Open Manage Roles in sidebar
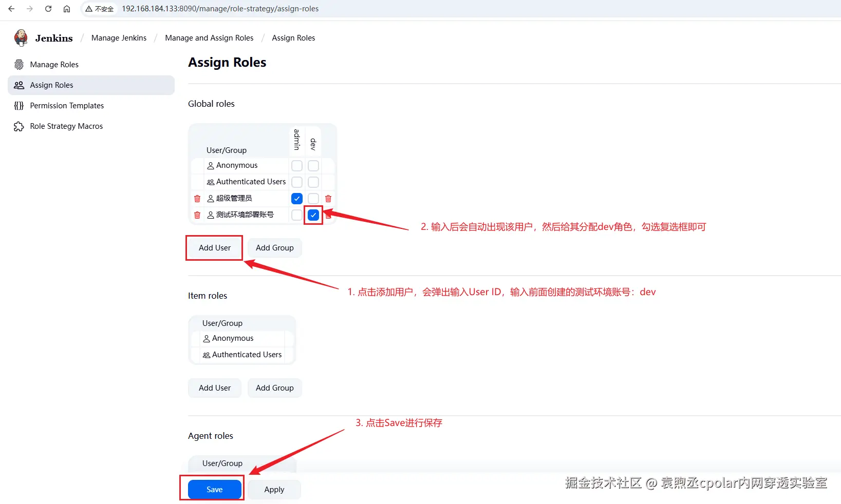Viewport: 841px width, 504px height. (91, 65)
